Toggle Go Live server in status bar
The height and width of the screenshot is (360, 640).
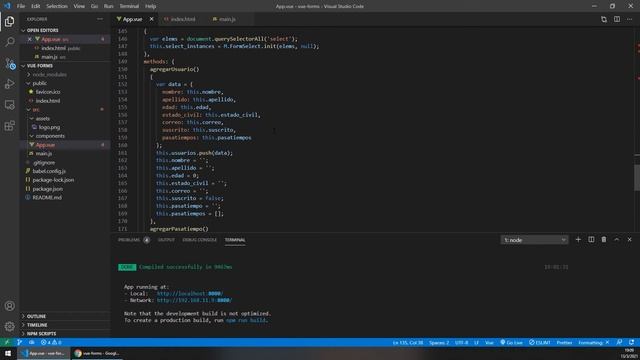point(511,342)
